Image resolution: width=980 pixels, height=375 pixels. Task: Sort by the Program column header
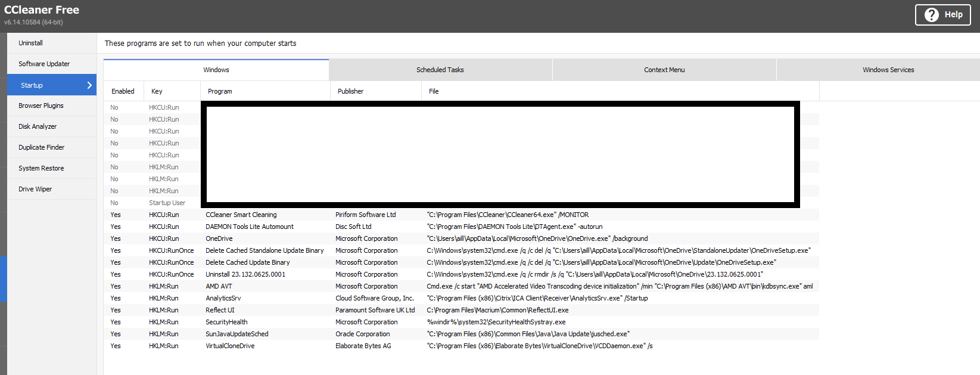(x=265, y=91)
